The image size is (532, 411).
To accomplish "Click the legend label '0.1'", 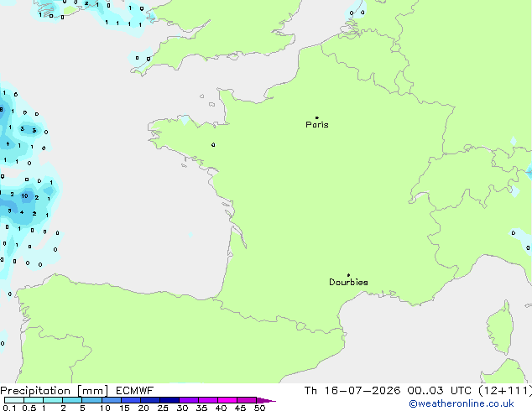I will [x=10, y=408].
